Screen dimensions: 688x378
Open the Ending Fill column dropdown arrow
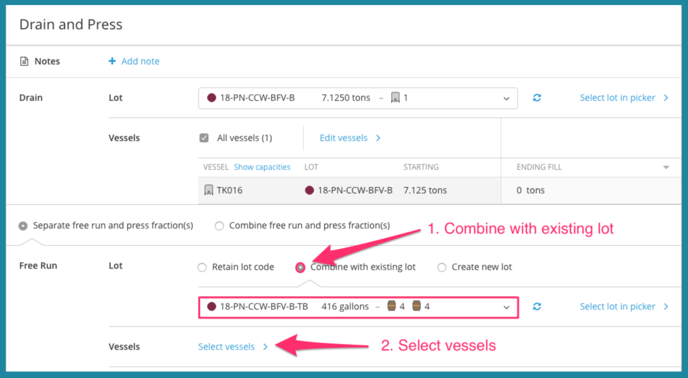(x=666, y=167)
